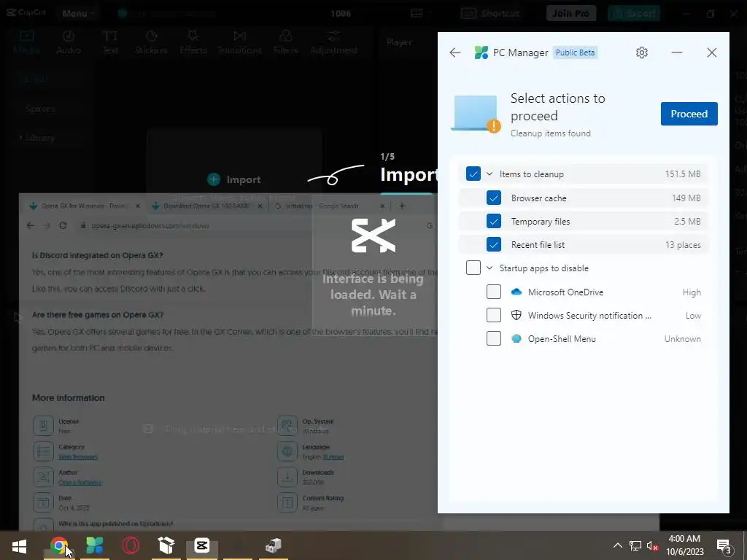The height and width of the screenshot is (560, 747).
Task: Uncheck Items to cleanup checkbox
Action: click(x=473, y=174)
